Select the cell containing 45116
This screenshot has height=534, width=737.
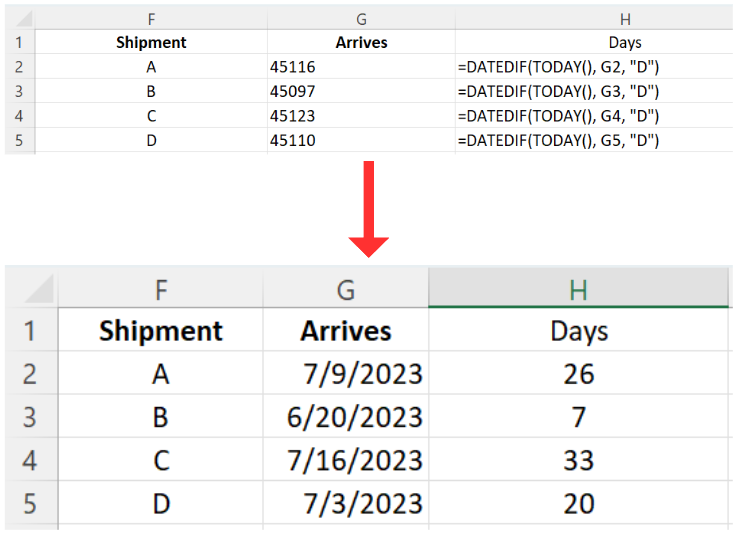point(361,67)
